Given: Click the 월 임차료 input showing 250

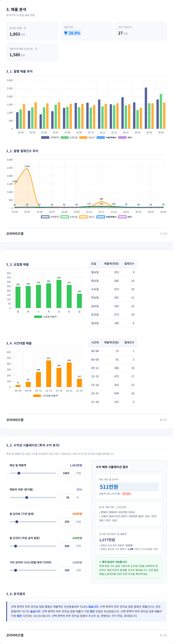Looking at the screenshot, I should (x=66, y=522).
